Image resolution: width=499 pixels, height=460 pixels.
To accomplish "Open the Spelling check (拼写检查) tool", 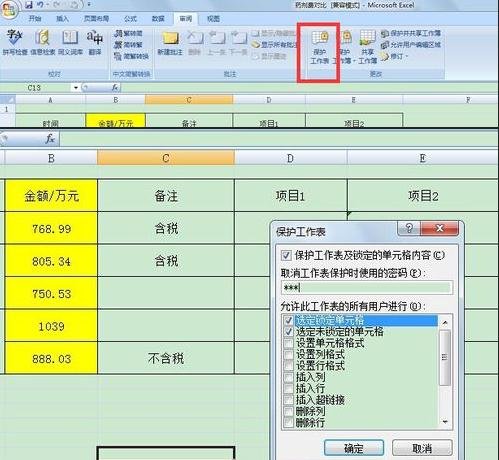I will click(x=14, y=43).
